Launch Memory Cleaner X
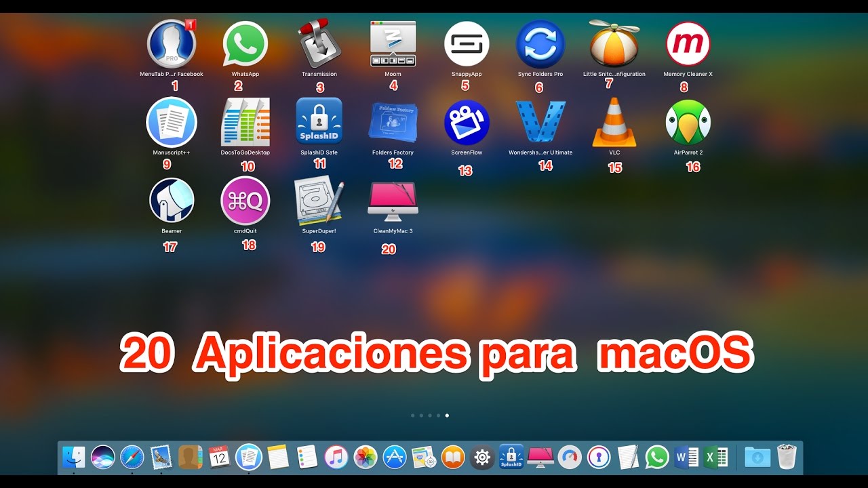This screenshot has height=488, width=868. tap(688, 43)
